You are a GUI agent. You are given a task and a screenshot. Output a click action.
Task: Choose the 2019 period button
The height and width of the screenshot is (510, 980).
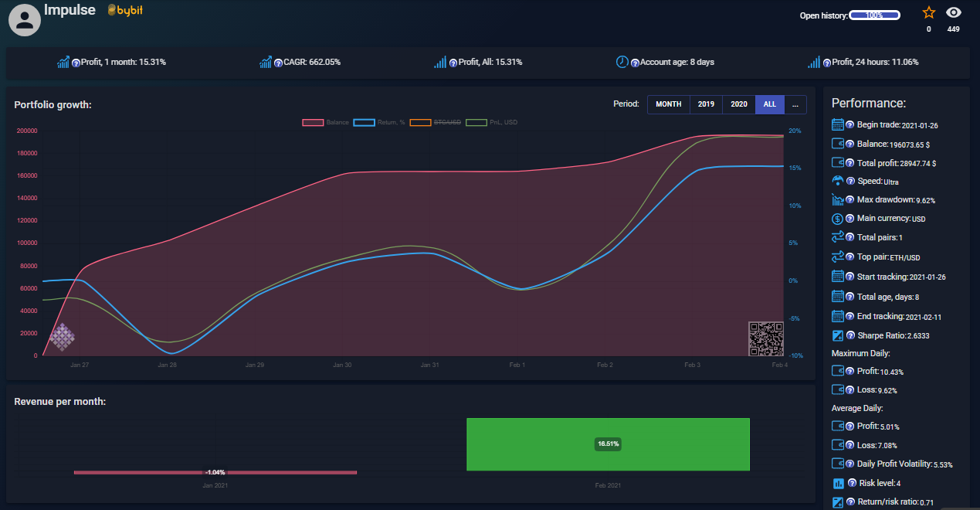706,104
